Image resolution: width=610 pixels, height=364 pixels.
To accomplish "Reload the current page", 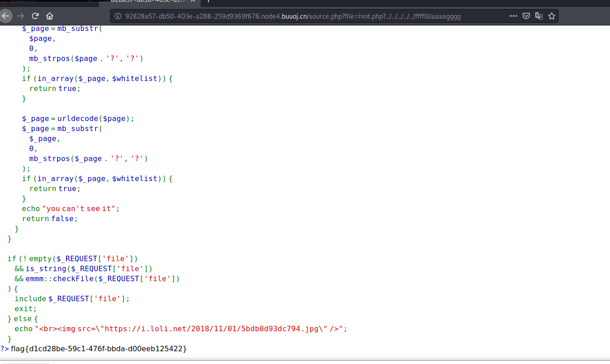I will click(x=35, y=16).
